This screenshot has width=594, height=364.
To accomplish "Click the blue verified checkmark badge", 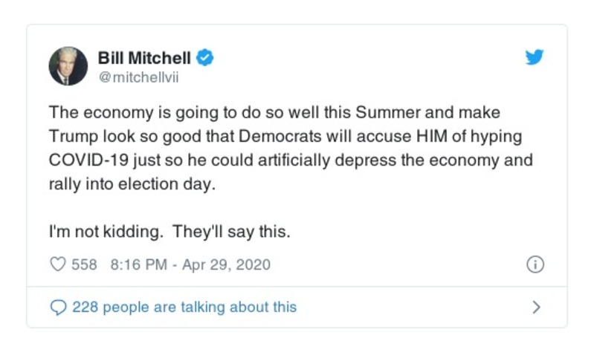I will pyautogui.click(x=205, y=57).
